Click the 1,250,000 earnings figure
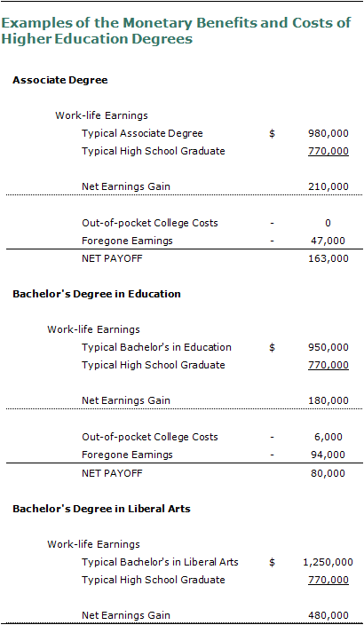 click(x=328, y=562)
